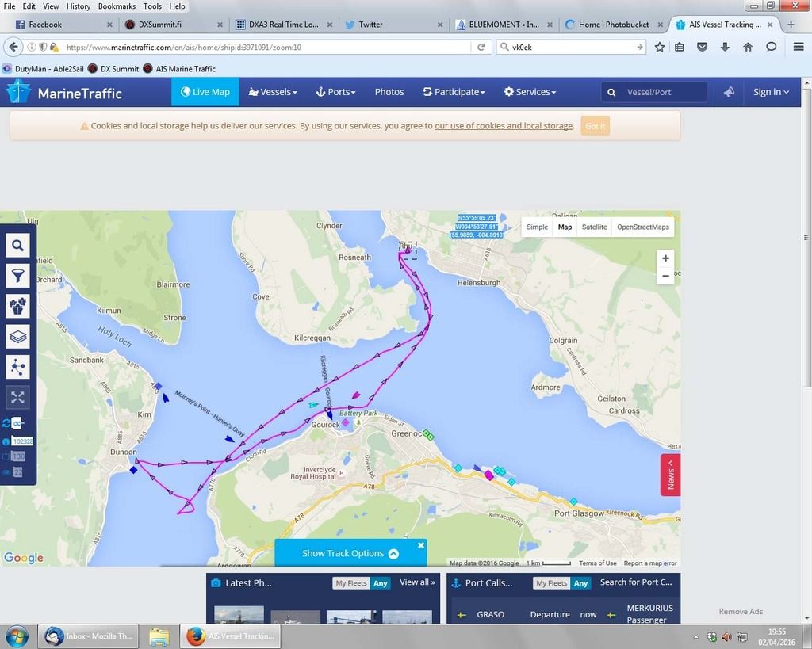
Task: Open the red News side tab
Action: [671, 475]
